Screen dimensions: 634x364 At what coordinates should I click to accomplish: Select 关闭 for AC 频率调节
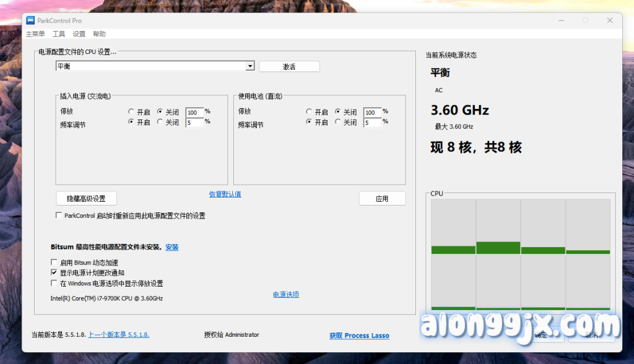tap(160, 123)
